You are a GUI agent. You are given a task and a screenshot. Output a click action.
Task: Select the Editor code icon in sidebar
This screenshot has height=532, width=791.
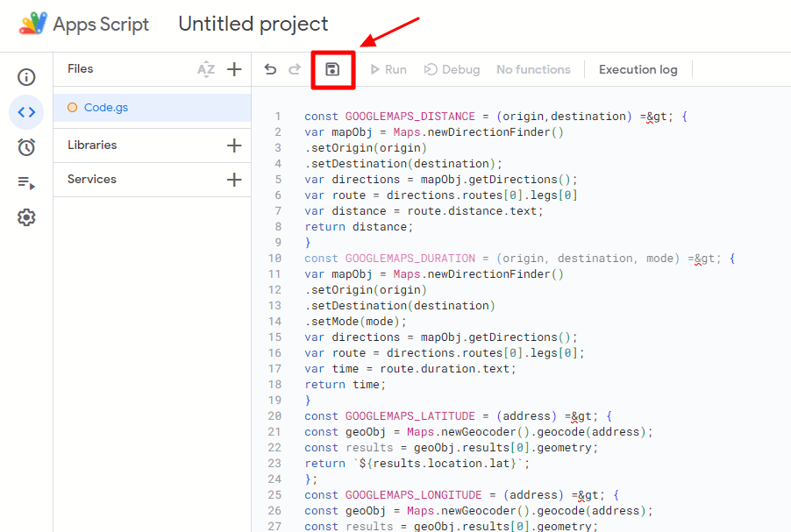(x=25, y=112)
